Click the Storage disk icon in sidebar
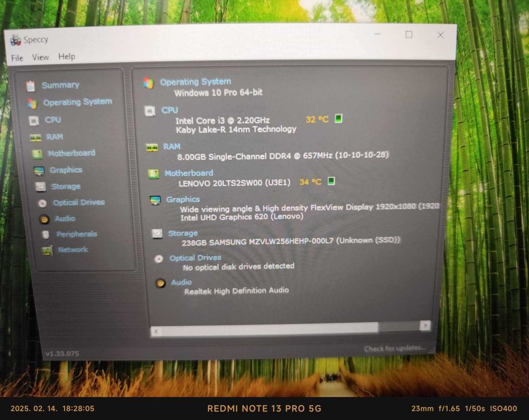Image resolution: width=529 pixels, height=420 pixels. tap(41, 187)
